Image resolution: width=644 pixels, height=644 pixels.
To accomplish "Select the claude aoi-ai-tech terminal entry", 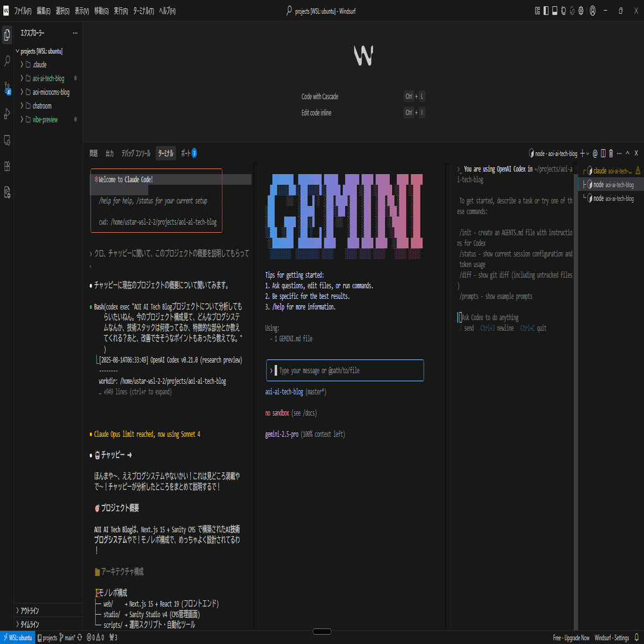I will (x=610, y=170).
